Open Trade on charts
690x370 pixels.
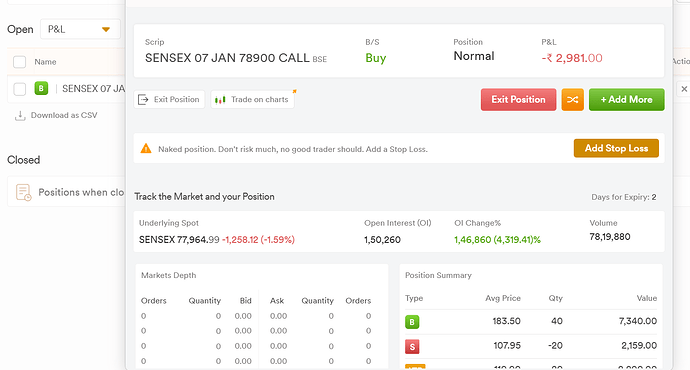(x=252, y=99)
